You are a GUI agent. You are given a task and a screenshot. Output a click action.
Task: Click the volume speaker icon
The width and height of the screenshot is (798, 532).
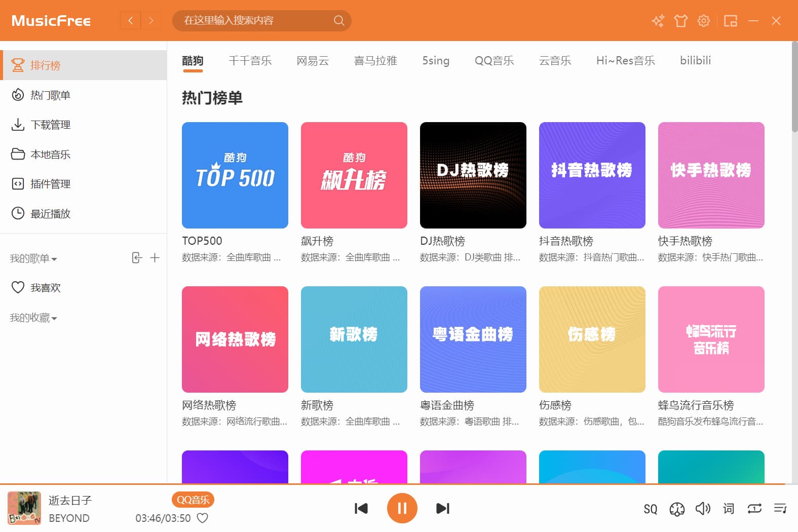tap(703, 508)
